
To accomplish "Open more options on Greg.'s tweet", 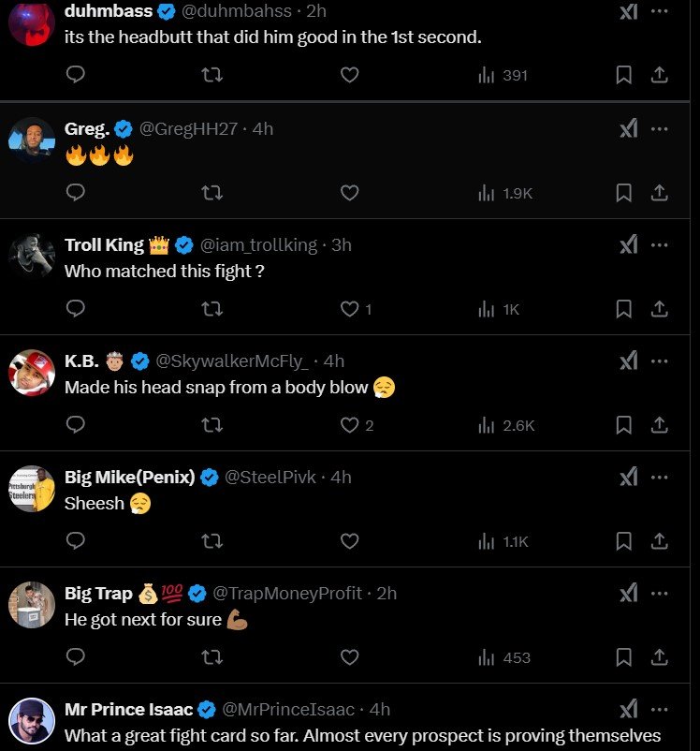I will (x=659, y=129).
